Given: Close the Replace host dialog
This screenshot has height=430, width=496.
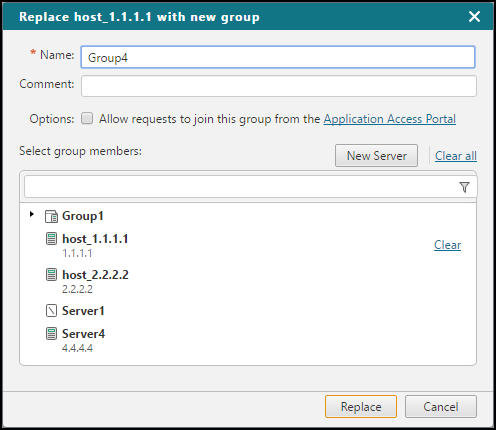Looking at the screenshot, I should click(474, 16).
